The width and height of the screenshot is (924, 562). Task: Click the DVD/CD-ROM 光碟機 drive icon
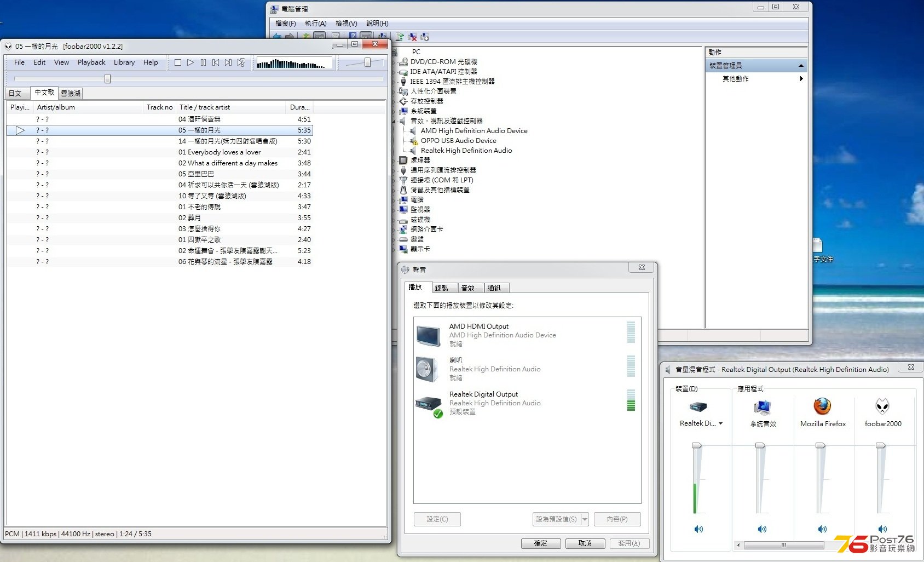click(x=403, y=62)
